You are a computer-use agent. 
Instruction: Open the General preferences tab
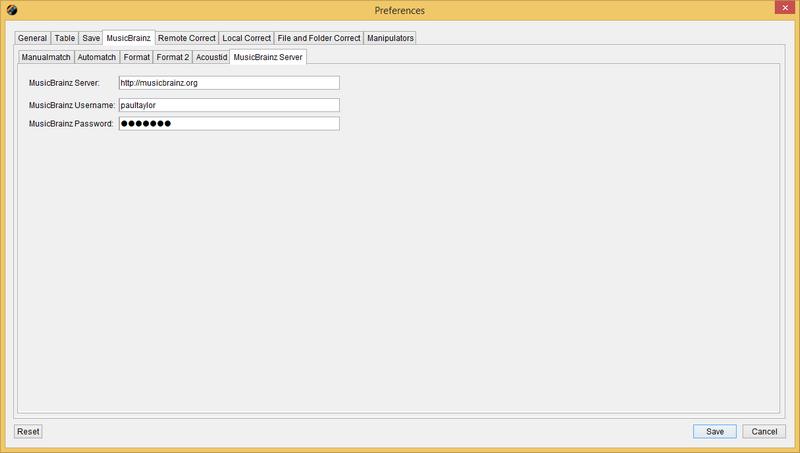(x=32, y=38)
